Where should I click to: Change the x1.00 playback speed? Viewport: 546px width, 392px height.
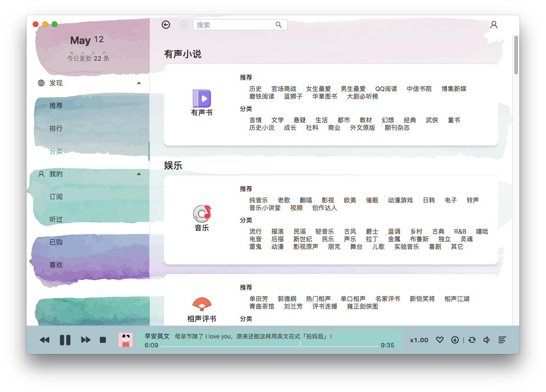tap(419, 340)
